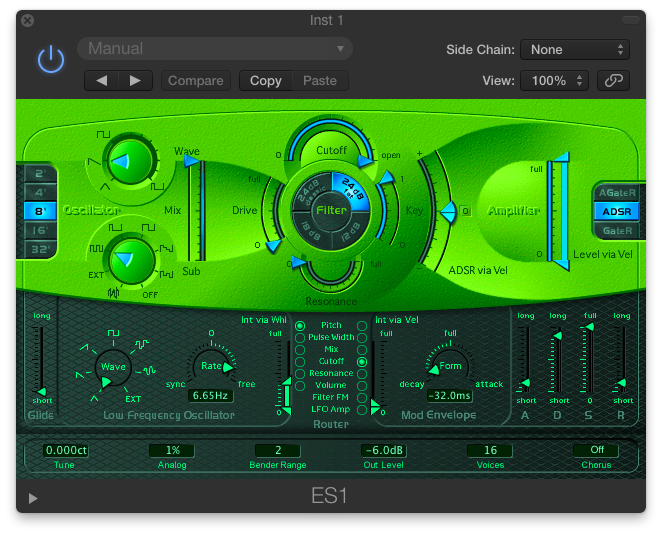The height and width of the screenshot is (535, 662).
Task: Click the Drive arc handle
Action: point(273,245)
